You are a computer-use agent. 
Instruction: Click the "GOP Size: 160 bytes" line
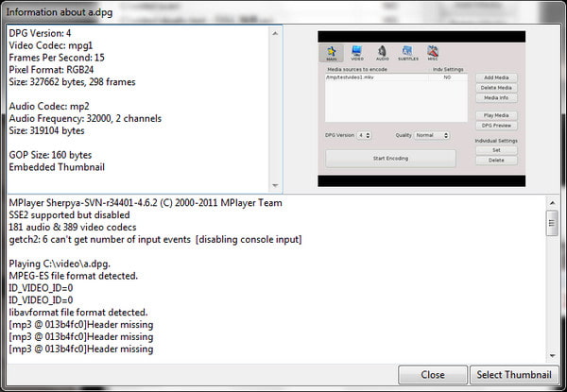50,155
